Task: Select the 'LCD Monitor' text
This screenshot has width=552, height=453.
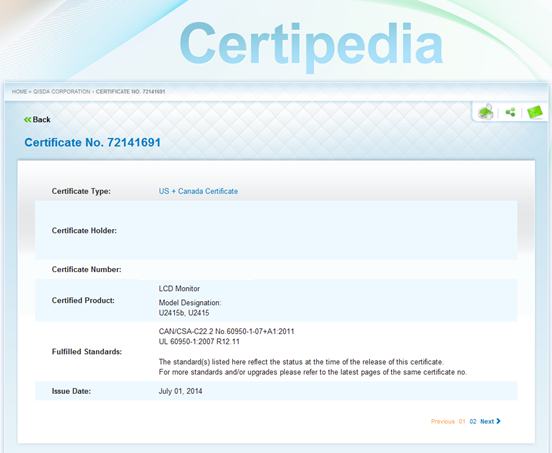Action: [179, 289]
